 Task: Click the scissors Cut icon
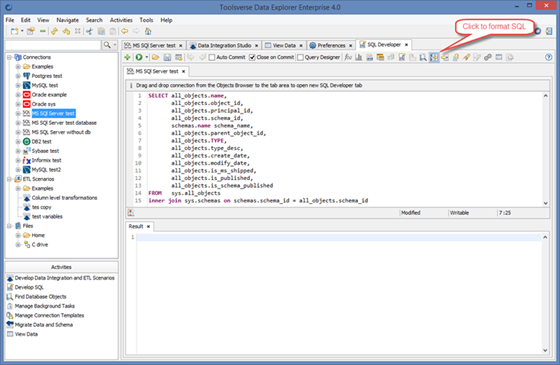pyautogui.click(x=89, y=31)
